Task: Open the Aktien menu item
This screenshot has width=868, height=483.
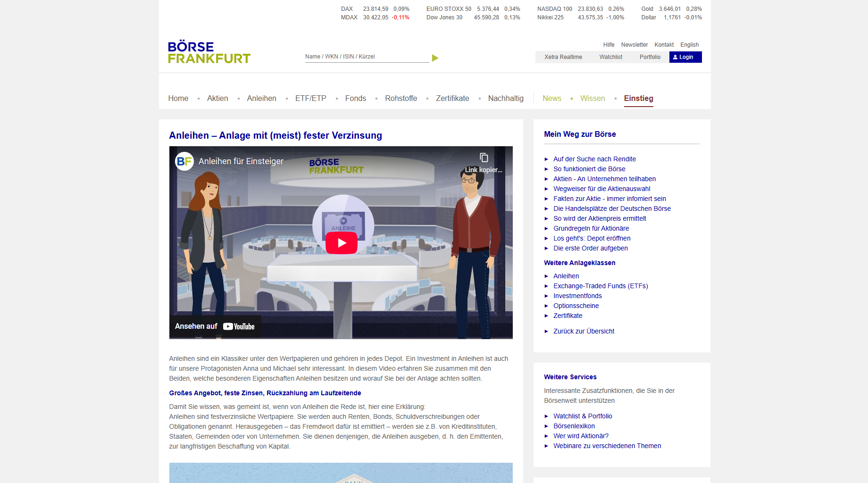Action: tap(217, 99)
